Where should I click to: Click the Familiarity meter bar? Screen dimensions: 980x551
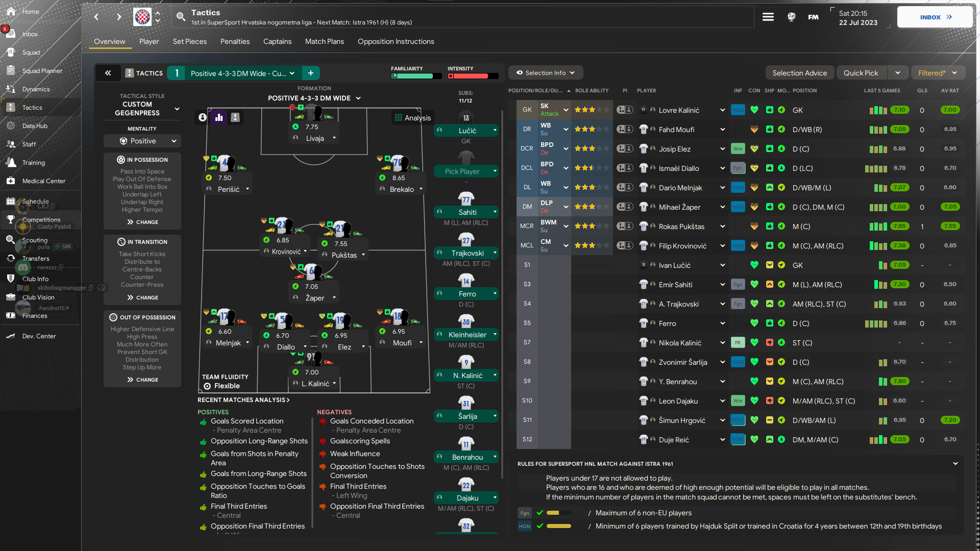tap(416, 76)
